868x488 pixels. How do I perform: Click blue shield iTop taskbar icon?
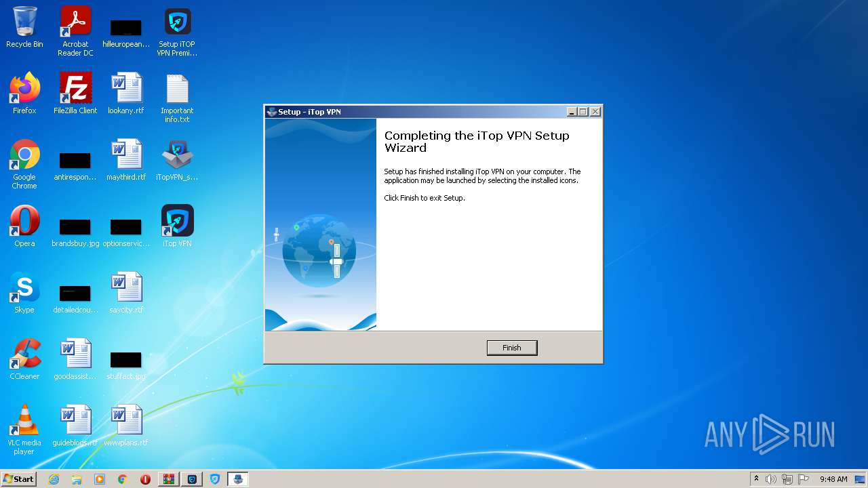point(215,479)
